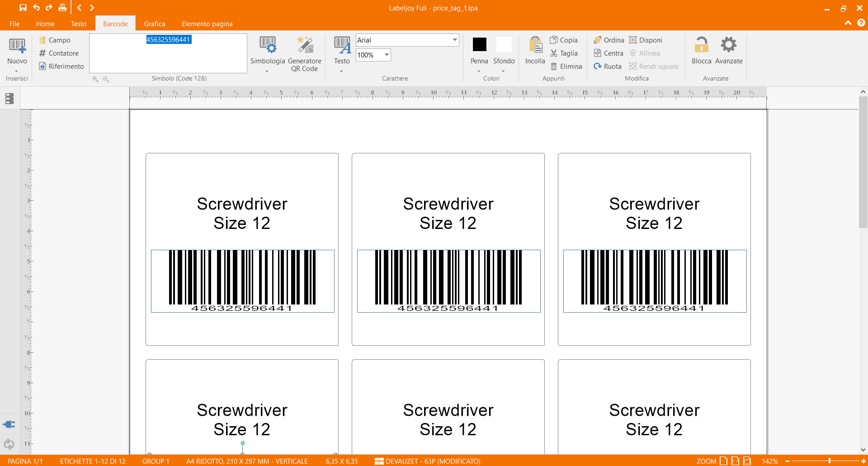Screen dimensions: 868x466
Task: Open Avanzate advanced settings
Action: 729,51
